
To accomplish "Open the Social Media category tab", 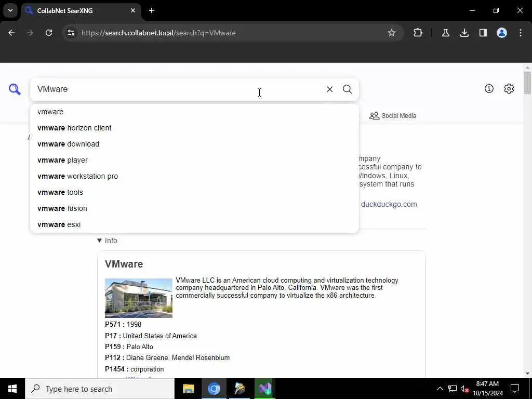I will [393, 116].
